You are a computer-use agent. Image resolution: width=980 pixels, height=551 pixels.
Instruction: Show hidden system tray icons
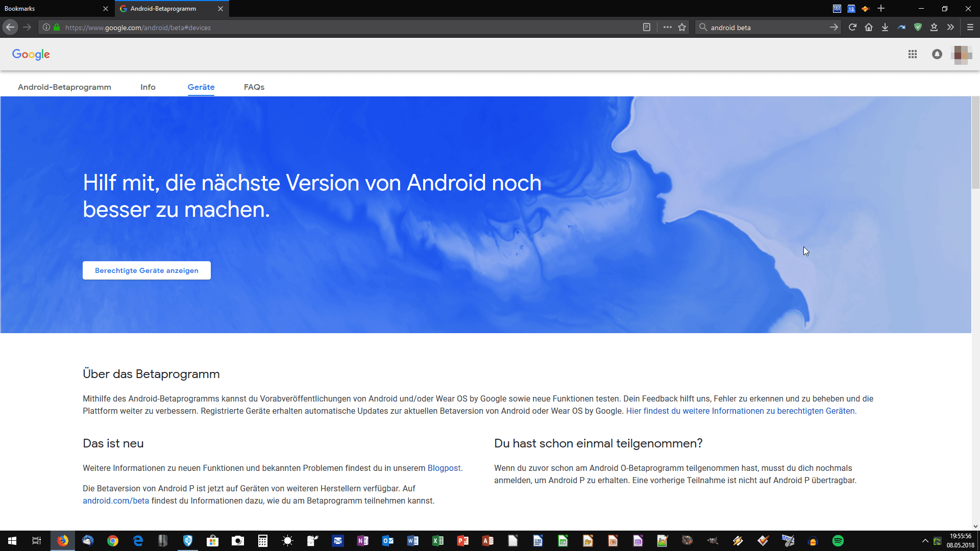(x=925, y=541)
